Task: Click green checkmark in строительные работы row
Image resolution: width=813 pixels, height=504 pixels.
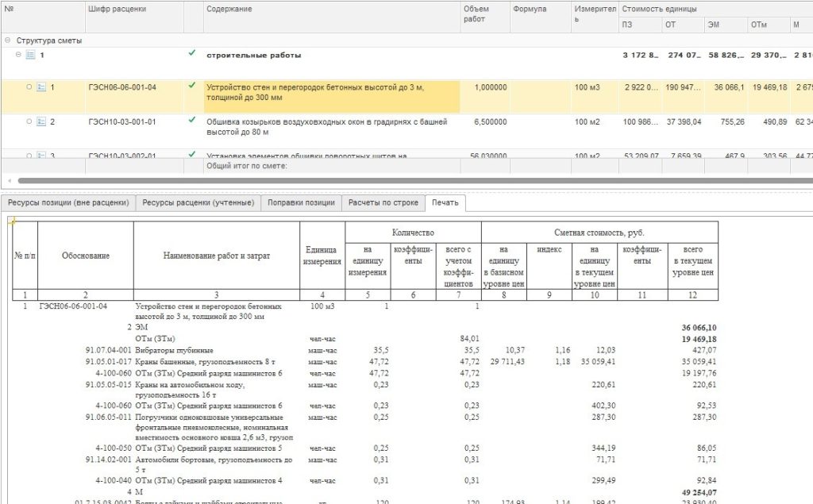Action: click(x=191, y=54)
